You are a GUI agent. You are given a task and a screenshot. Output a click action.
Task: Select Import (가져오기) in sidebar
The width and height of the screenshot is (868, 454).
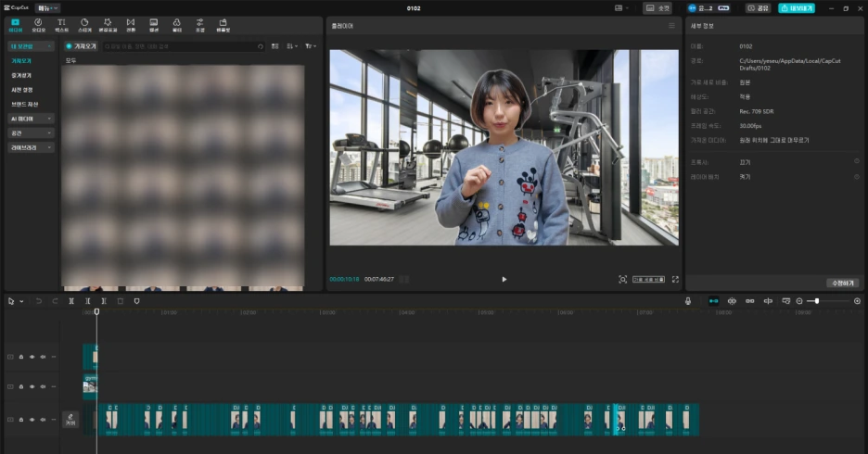21,61
